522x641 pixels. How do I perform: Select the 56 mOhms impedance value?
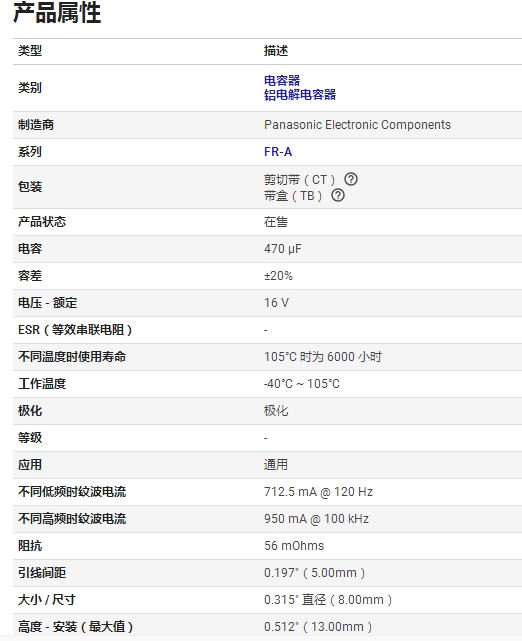pos(294,545)
